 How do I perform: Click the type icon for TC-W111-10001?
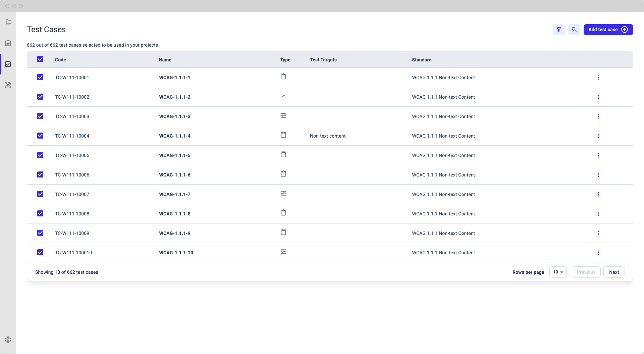pos(283,77)
